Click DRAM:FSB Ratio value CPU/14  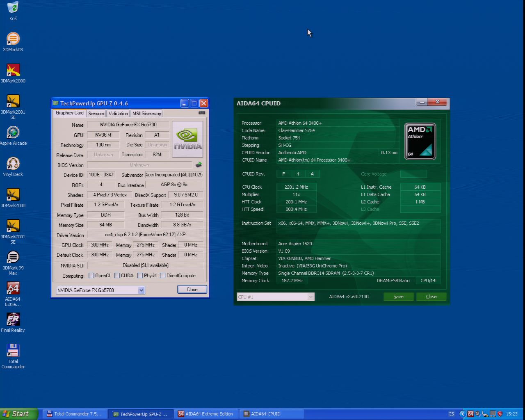coord(428,281)
